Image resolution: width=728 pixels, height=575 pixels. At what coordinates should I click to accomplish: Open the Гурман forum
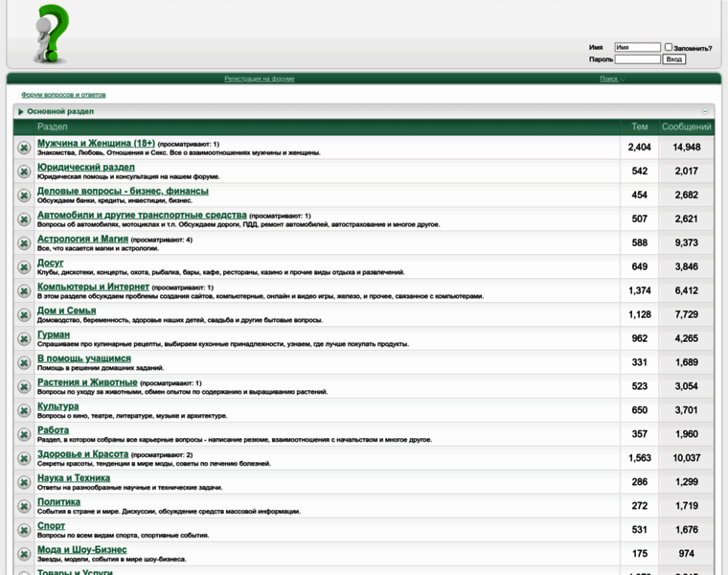(54, 334)
